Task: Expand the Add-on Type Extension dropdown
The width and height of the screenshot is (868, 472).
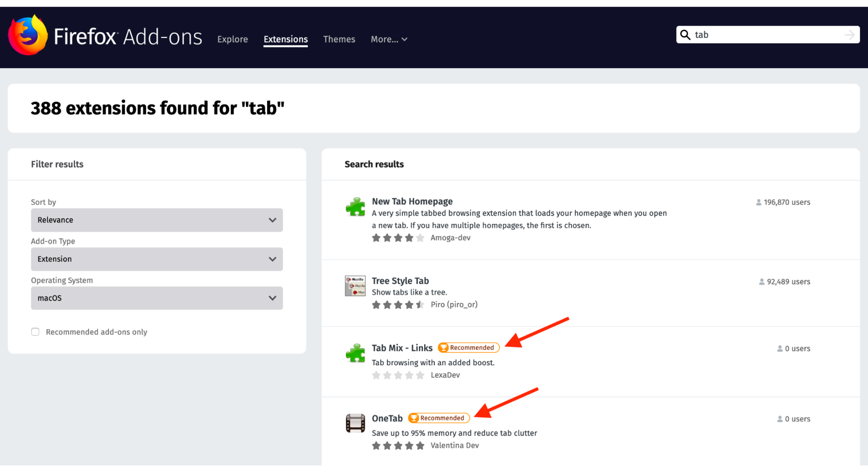Action: click(x=156, y=259)
